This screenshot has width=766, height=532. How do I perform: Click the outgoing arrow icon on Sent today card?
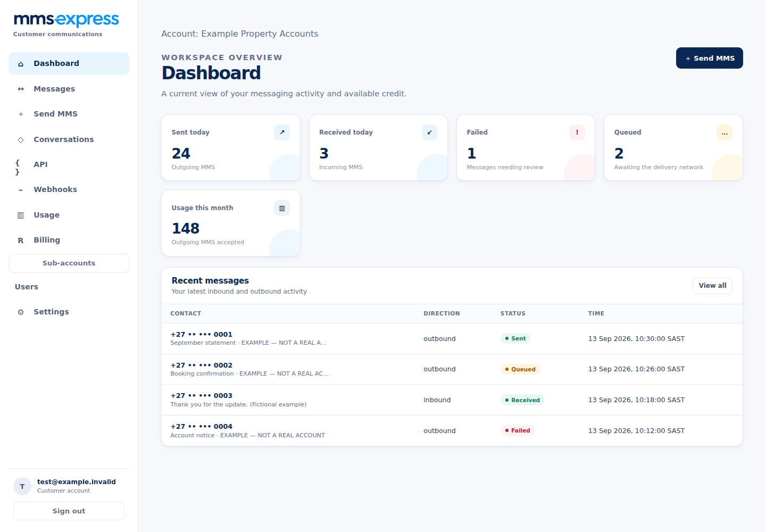[x=282, y=132]
